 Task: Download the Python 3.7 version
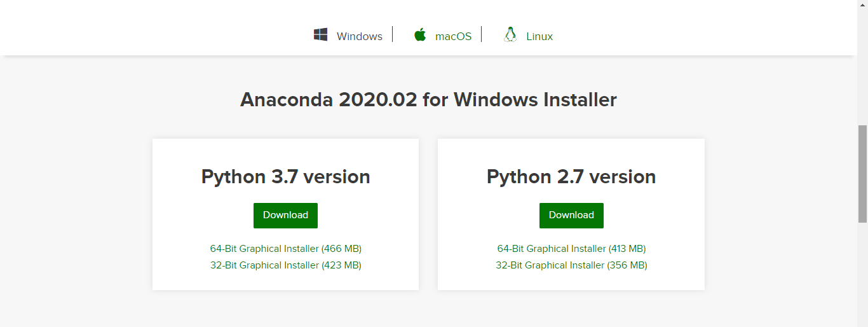click(x=286, y=215)
